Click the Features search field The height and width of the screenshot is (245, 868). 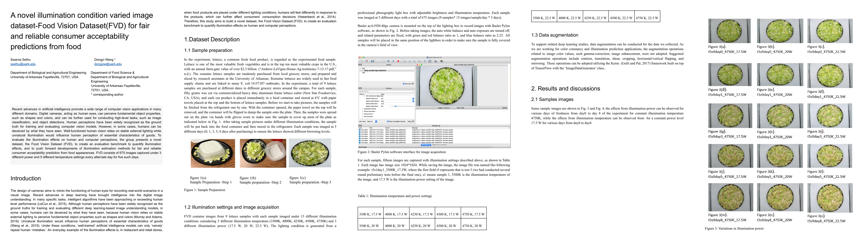[x=387, y=91]
